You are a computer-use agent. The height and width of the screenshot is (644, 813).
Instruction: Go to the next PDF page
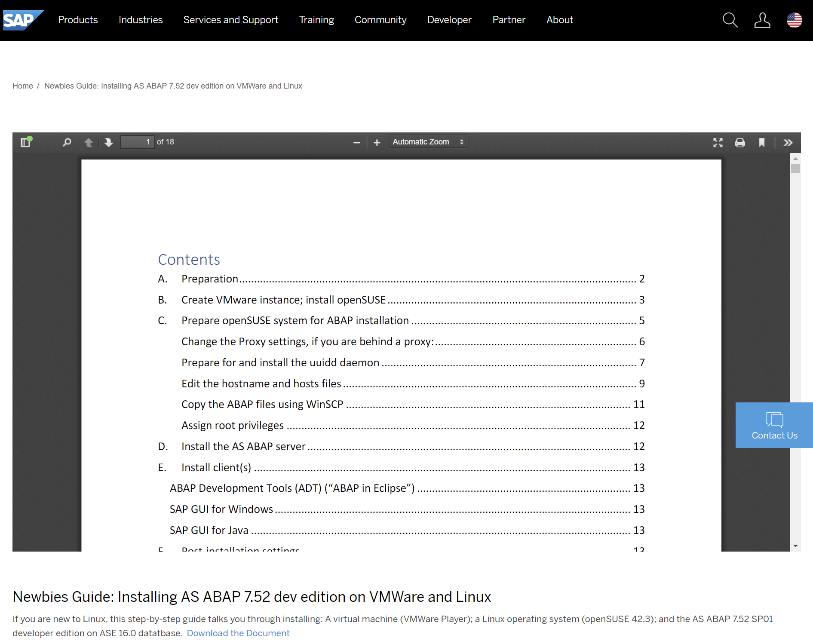(109, 142)
